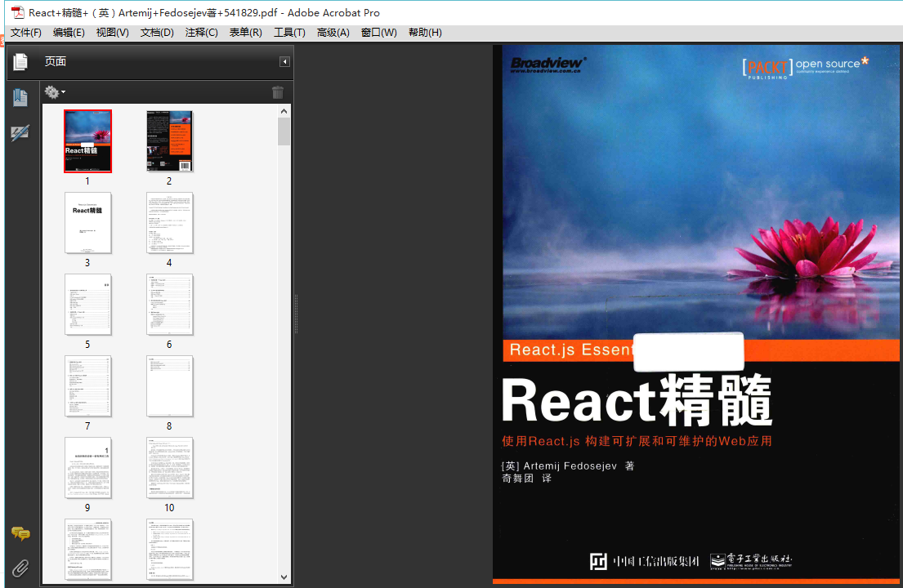Open the 注释(C) menu
The width and height of the screenshot is (903, 588).
(x=202, y=32)
